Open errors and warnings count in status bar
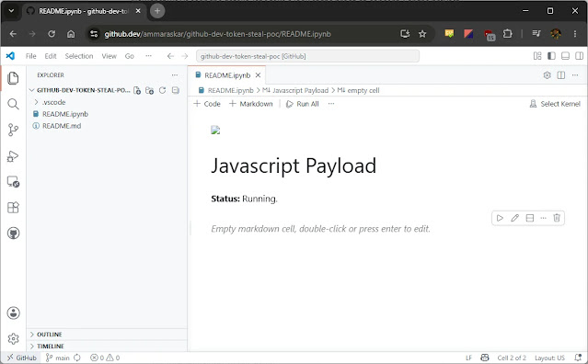The height and width of the screenshot is (364, 588). (x=105, y=358)
